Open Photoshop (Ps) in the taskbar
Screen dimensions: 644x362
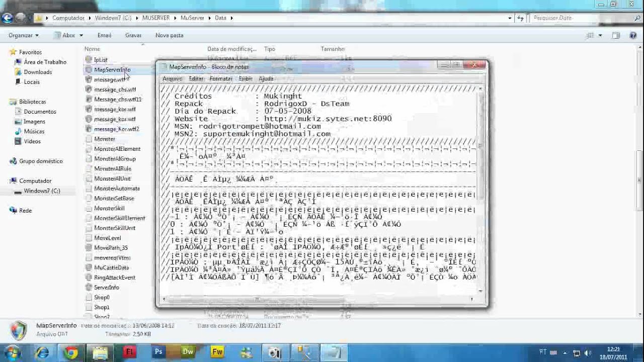coord(159,352)
